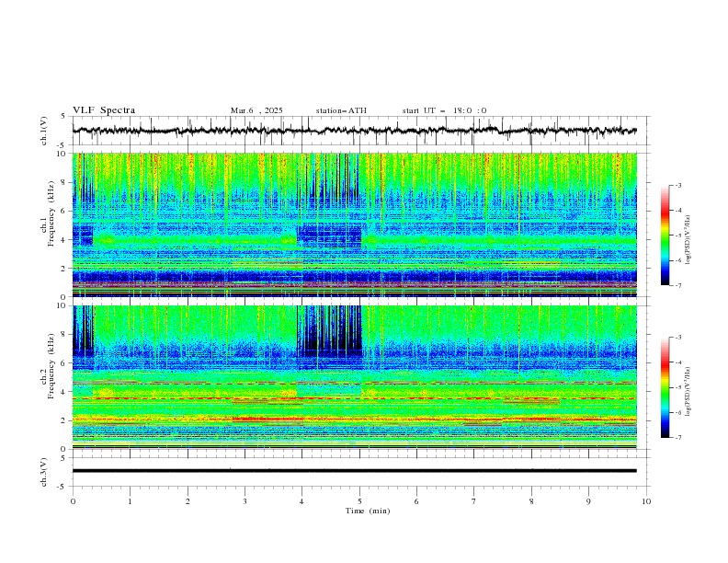This screenshot has width=728, height=563.
Task: Click the "-7" tick on ch.1 colorbar
Action: pyautogui.click(x=678, y=285)
